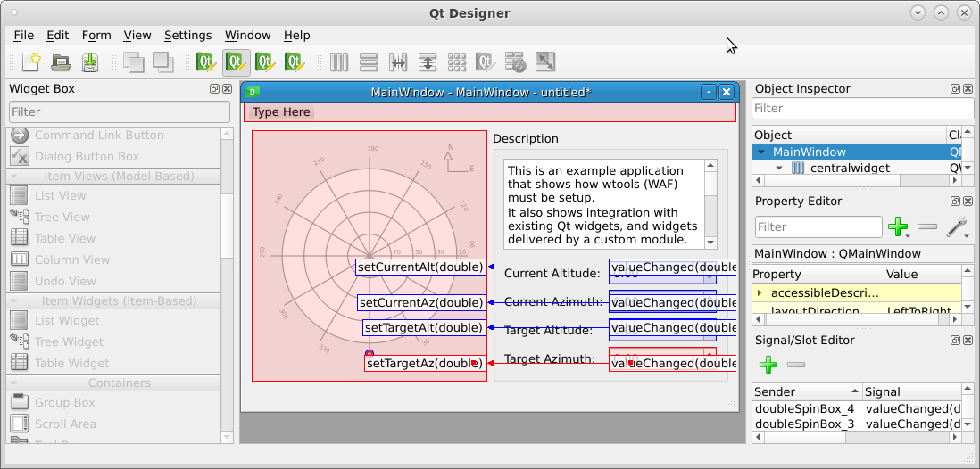Viewport: 980px width, 469px height.
Task: Toggle Edit Signals/Slots mode button
Action: coord(237,62)
